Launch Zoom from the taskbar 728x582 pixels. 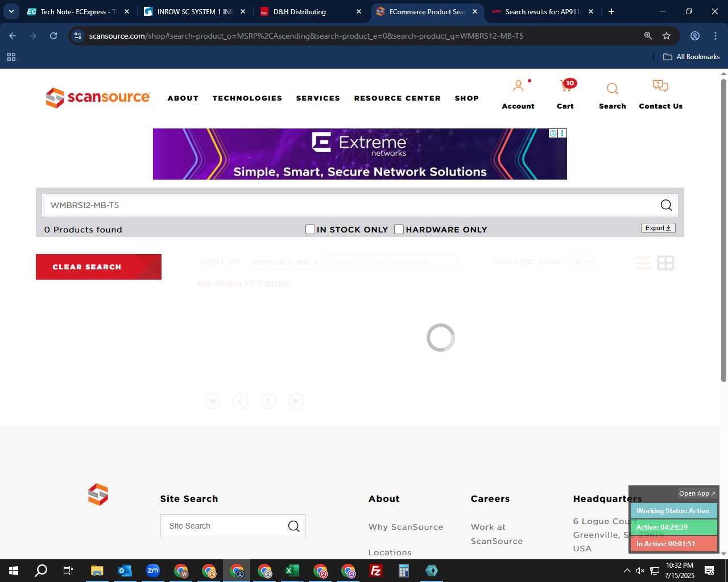153,571
